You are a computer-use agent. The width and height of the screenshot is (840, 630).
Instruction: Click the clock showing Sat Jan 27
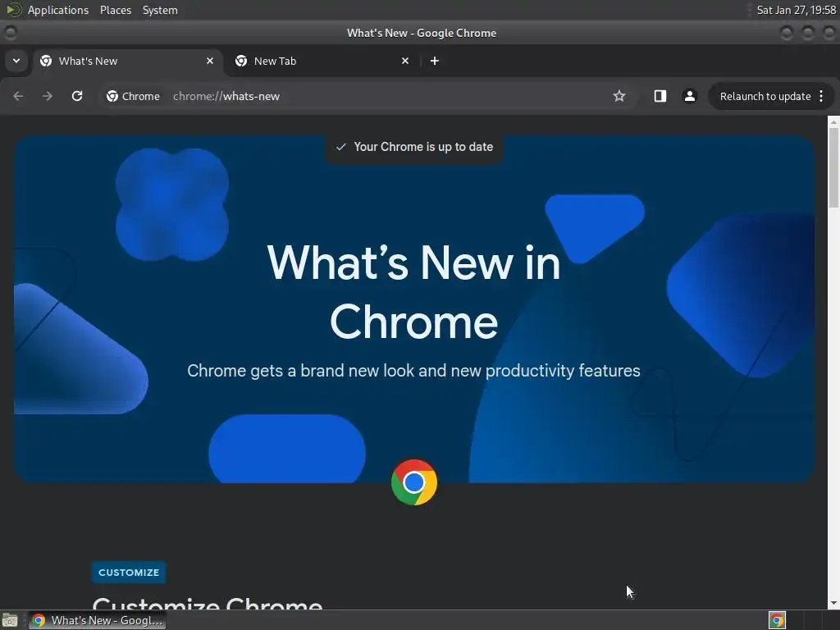coord(796,10)
